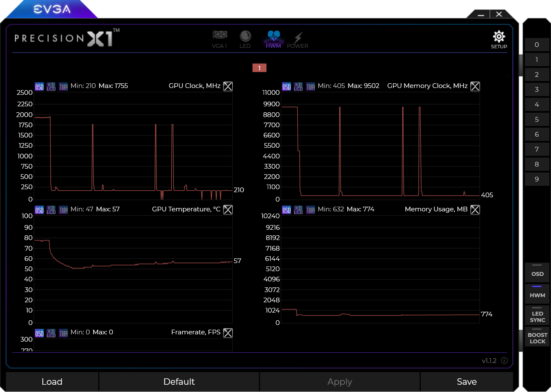
Task: Close the GPU Clock graph
Action: [x=228, y=86]
